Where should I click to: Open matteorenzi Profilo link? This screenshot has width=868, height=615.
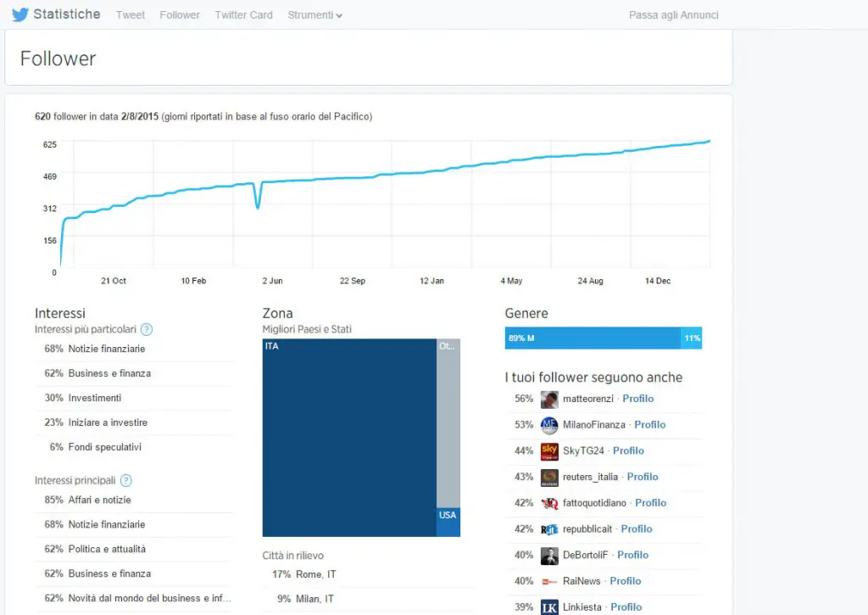tap(637, 399)
